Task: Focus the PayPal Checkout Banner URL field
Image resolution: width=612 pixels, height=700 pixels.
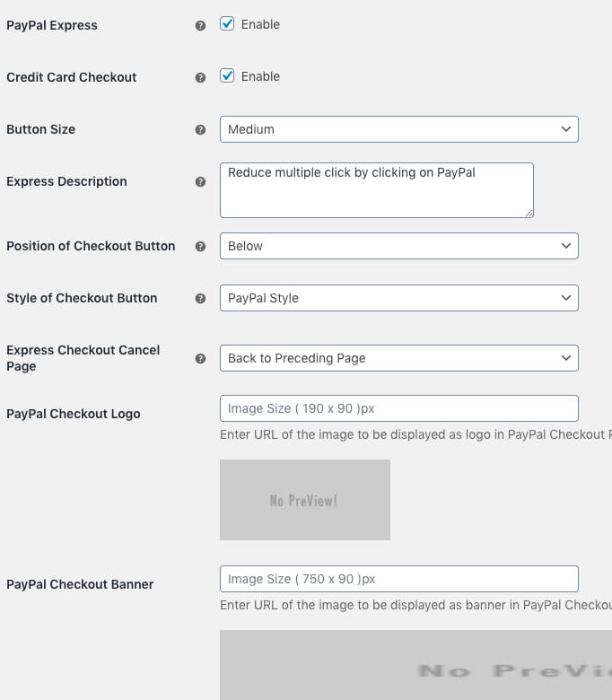Action: (398, 579)
